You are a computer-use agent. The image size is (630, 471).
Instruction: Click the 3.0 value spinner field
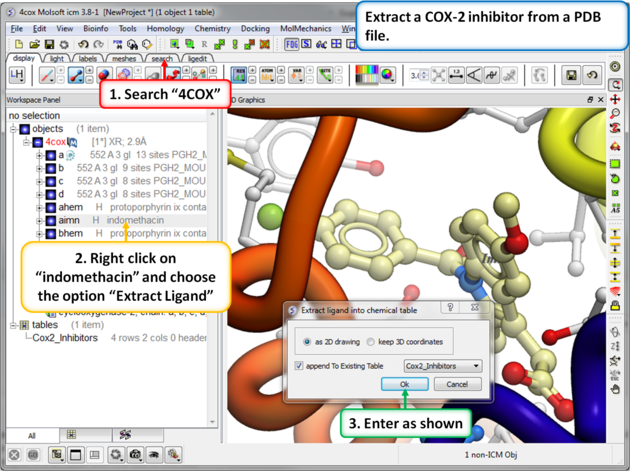tap(419, 75)
